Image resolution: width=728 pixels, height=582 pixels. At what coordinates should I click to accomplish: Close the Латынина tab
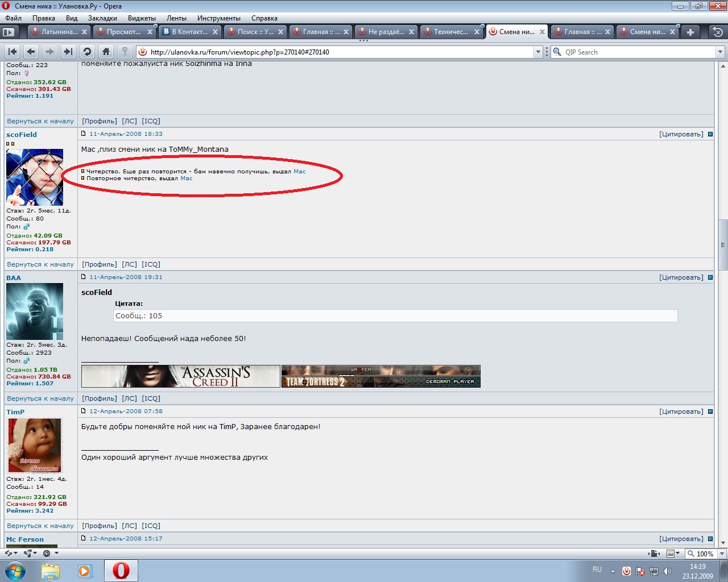click(x=85, y=32)
